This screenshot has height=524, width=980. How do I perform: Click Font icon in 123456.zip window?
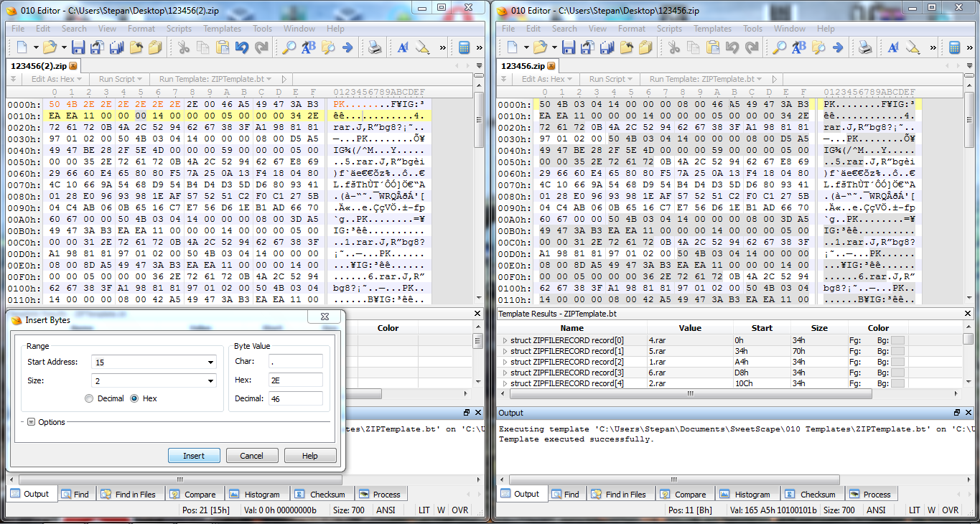(x=893, y=48)
